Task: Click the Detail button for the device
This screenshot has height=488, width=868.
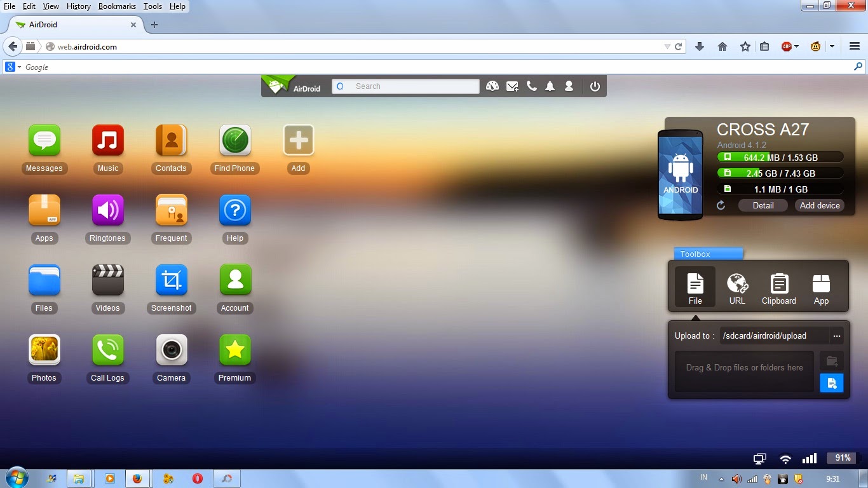Action: (763, 205)
